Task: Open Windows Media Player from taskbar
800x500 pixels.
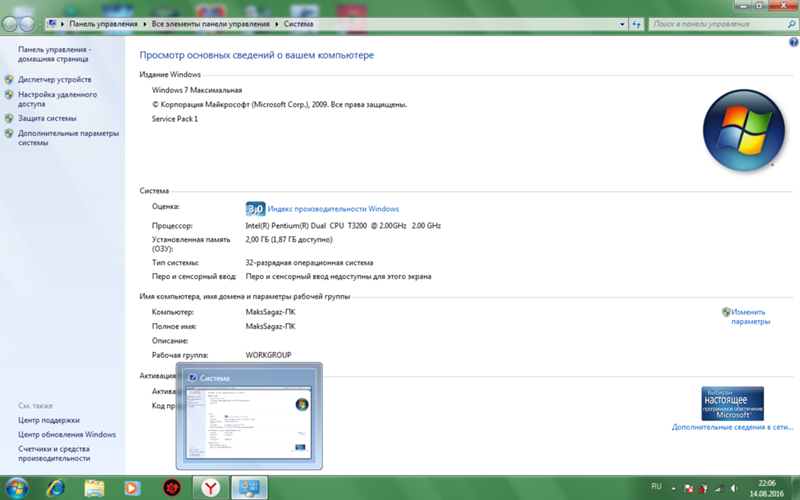Action: [x=133, y=488]
